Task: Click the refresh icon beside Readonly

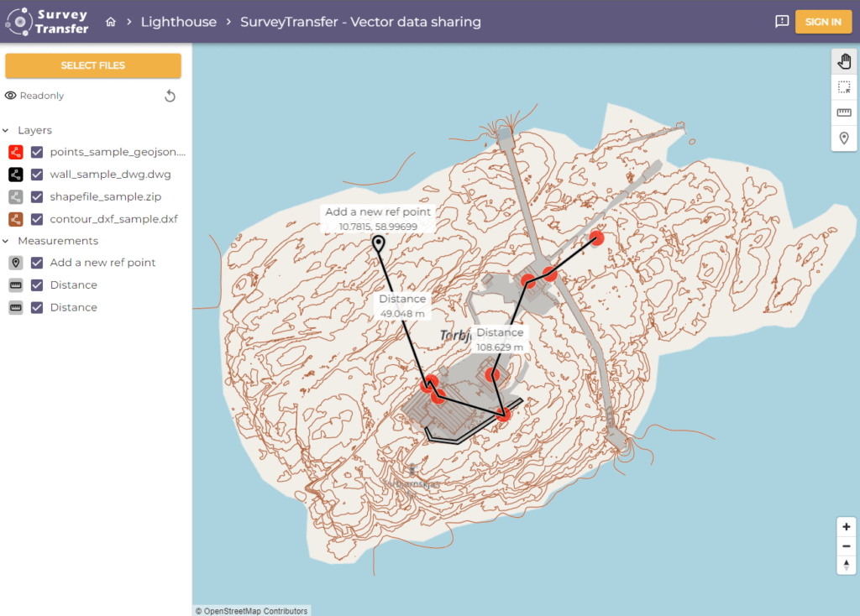Action: coord(170,96)
